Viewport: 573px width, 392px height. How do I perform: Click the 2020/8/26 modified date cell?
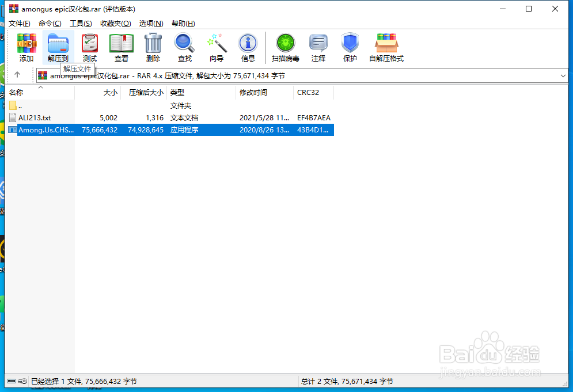264,130
